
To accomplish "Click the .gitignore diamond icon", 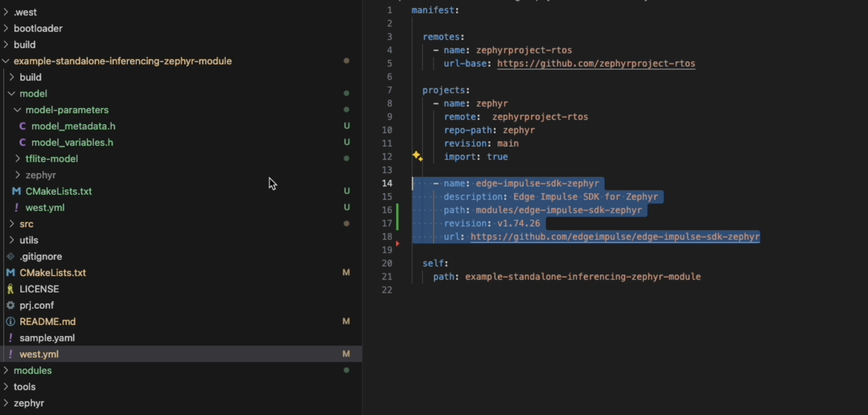I will [10, 257].
